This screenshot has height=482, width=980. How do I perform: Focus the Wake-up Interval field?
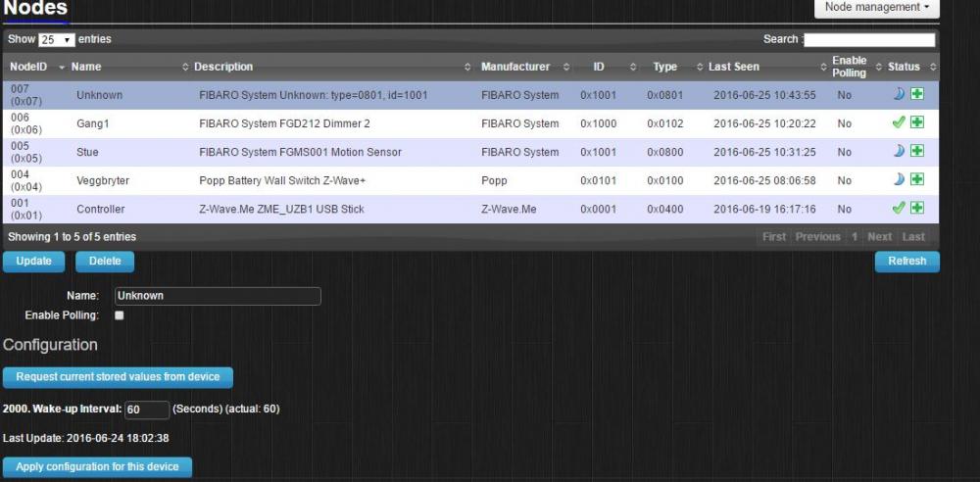(x=147, y=410)
